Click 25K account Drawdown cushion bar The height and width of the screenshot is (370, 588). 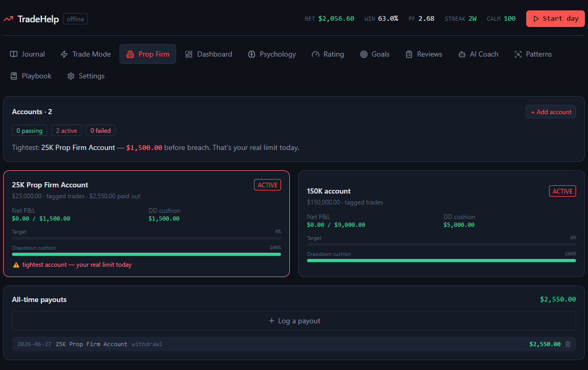click(146, 254)
